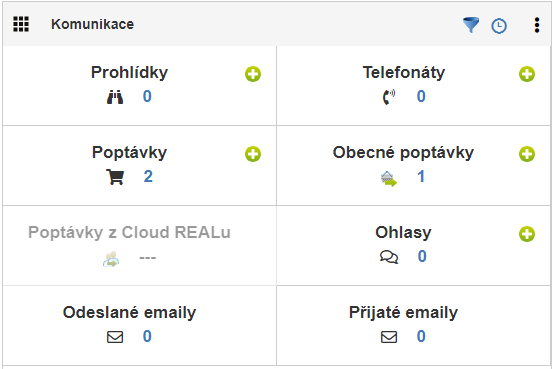Select the Komunikace panel title

[93, 24]
